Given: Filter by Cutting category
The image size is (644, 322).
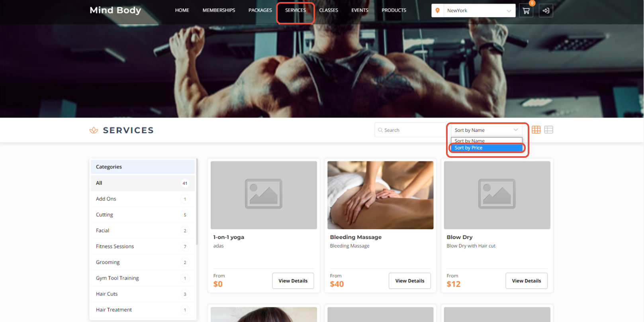Looking at the screenshot, I should (x=143, y=215).
